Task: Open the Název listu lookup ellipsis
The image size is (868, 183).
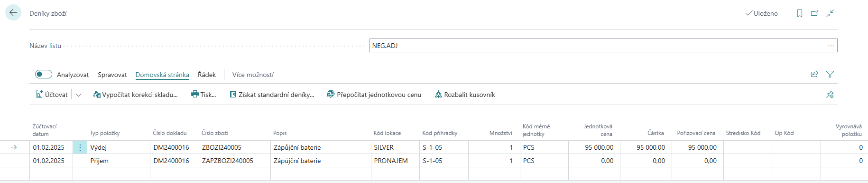Action: coord(831,46)
